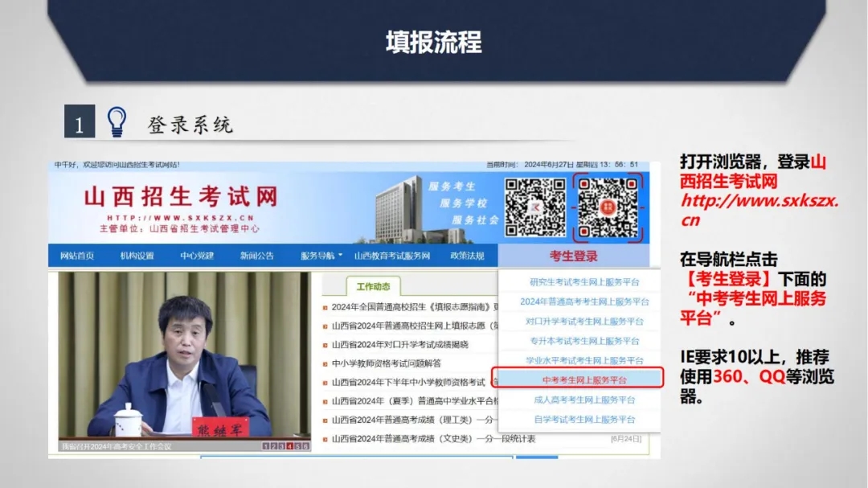Click the 山西招生考试网 site logo
This screenshot has height=488, width=868.
tap(180, 197)
